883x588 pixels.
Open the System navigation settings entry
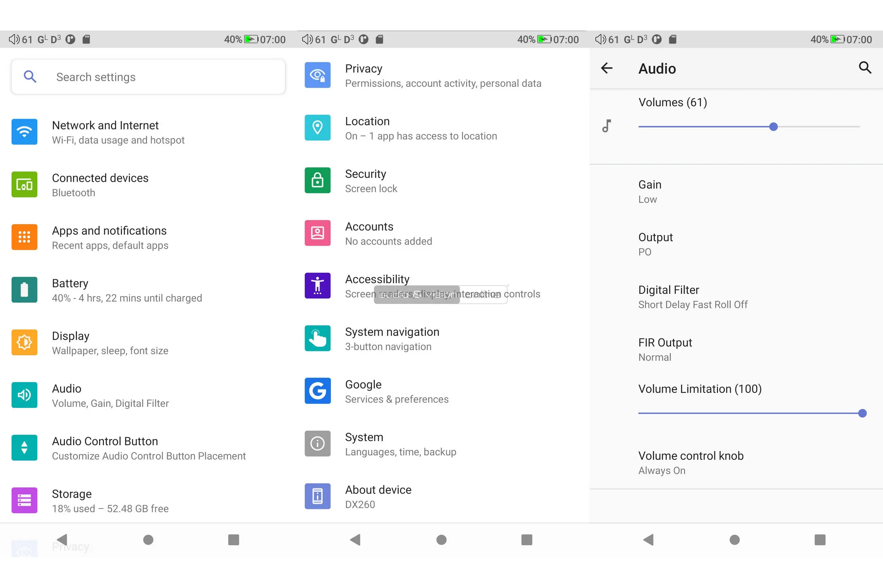[392, 339]
